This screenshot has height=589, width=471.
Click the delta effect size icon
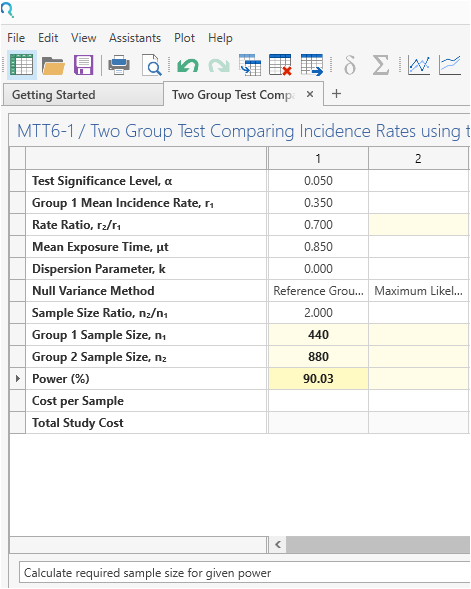[x=350, y=65]
